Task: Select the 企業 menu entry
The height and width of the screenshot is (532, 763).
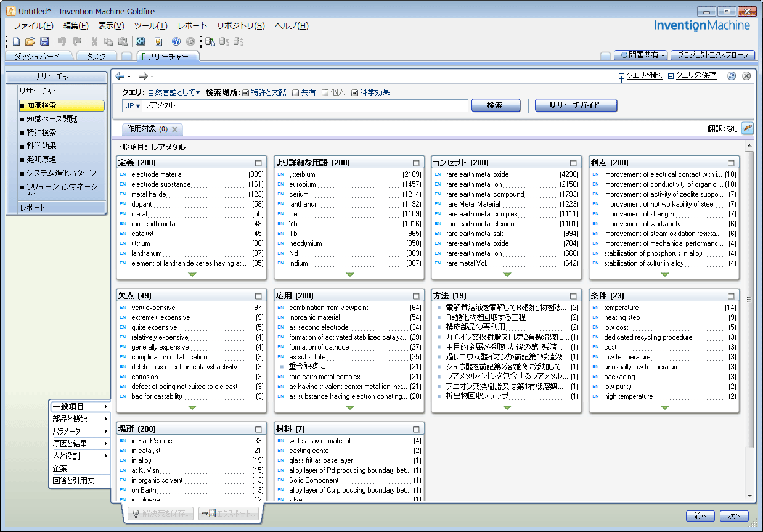Action: tap(80, 468)
